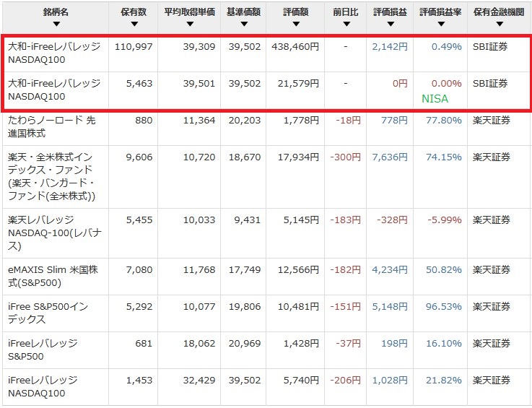The width and height of the screenshot is (532, 408).
Task: Sort by 銘柄名 column arrow
Action: tap(56, 24)
